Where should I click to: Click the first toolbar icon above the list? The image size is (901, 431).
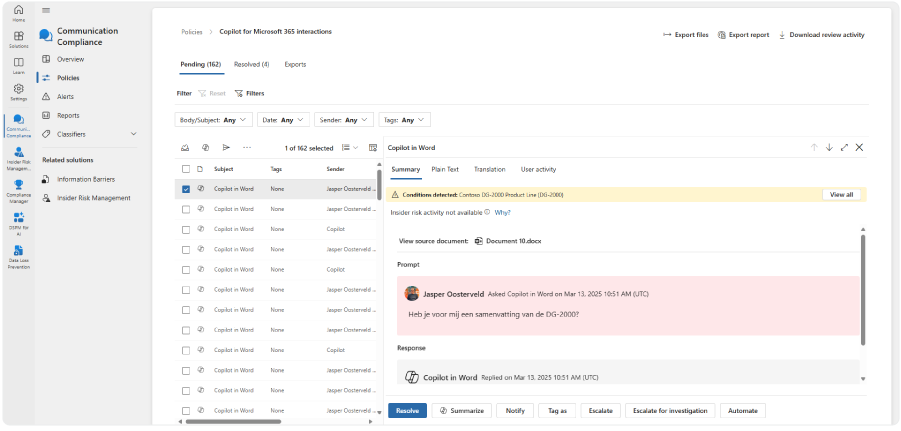coord(184,148)
